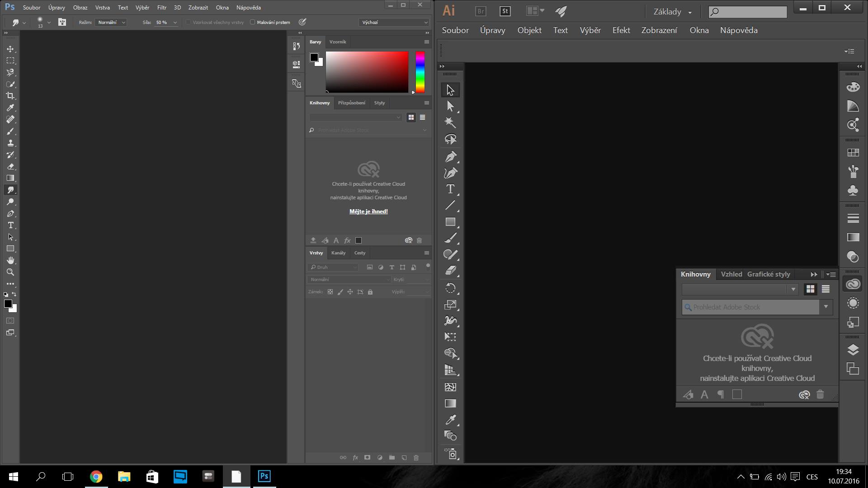Enable the Malování prstem checkbox
This screenshot has width=868, height=488.
tap(253, 22)
